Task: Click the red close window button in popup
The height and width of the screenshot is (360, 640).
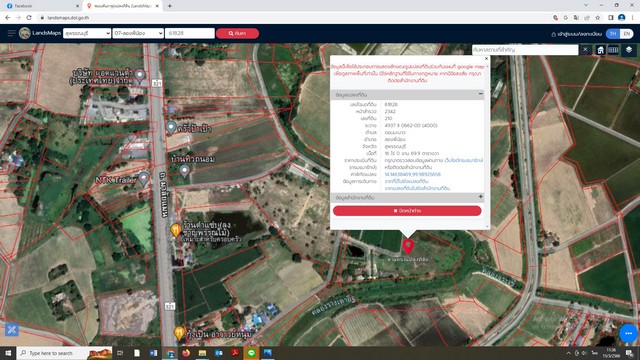Action: [407, 211]
